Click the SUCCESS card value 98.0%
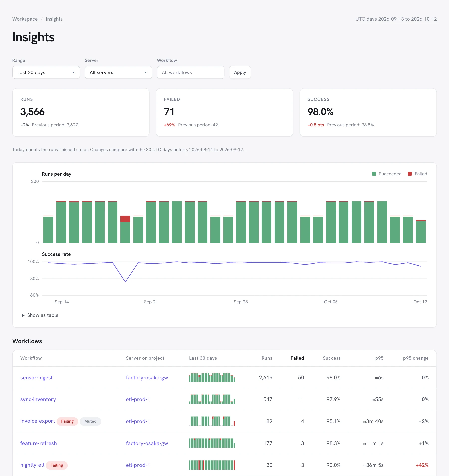The height and width of the screenshot is (476, 449). pos(320,112)
